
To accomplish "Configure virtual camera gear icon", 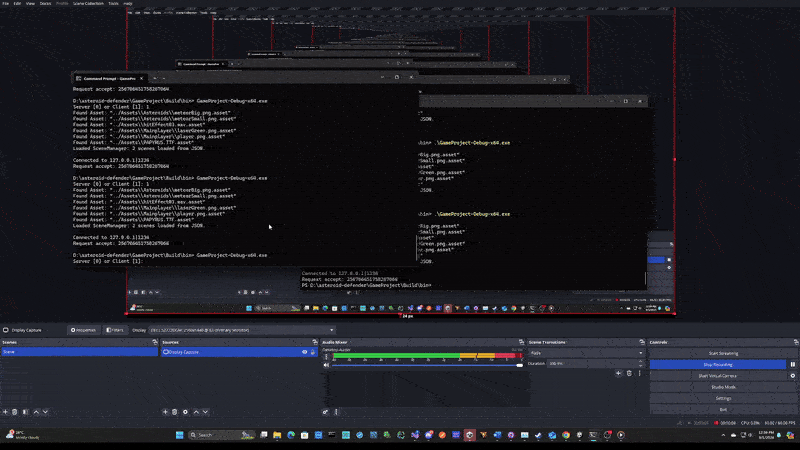I will 793,376.
